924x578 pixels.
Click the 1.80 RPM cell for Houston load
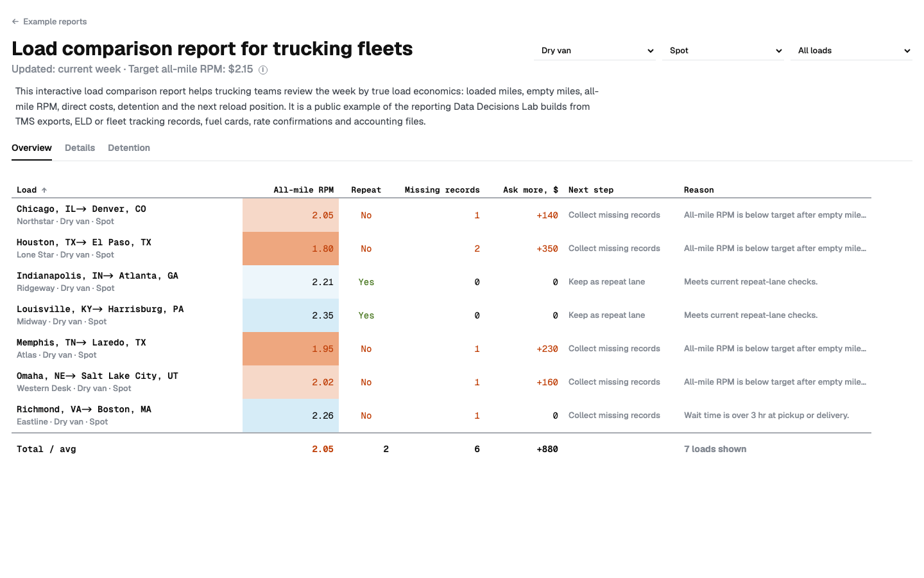coord(291,249)
